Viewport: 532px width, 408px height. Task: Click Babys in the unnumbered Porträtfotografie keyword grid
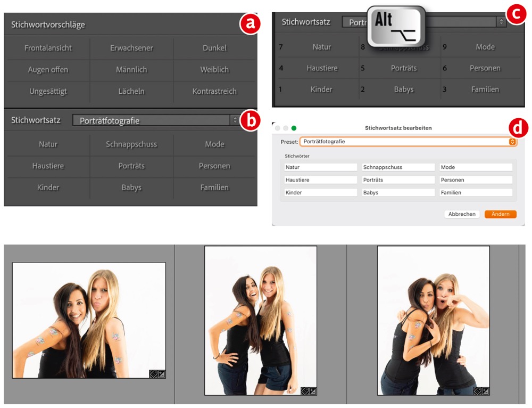point(131,187)
